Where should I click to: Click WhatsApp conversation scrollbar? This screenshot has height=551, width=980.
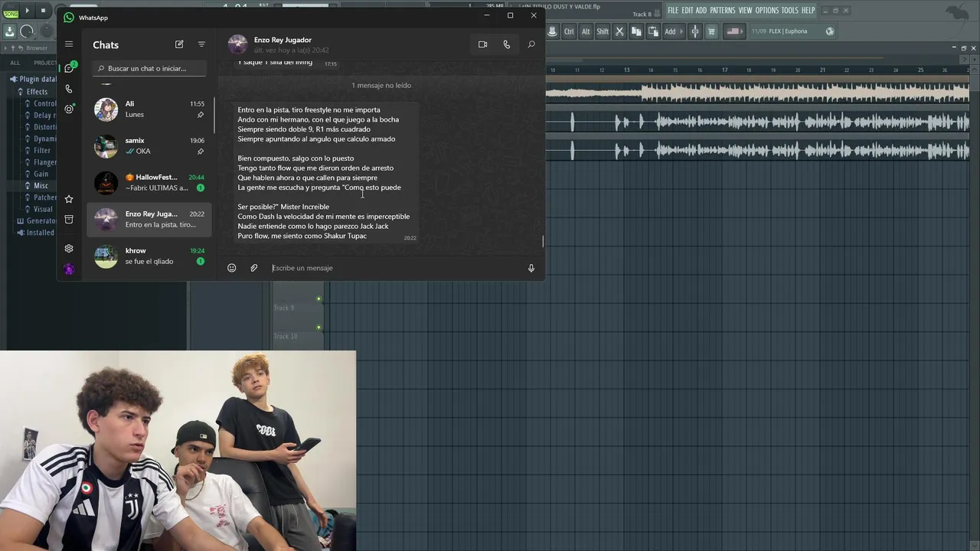543,241
